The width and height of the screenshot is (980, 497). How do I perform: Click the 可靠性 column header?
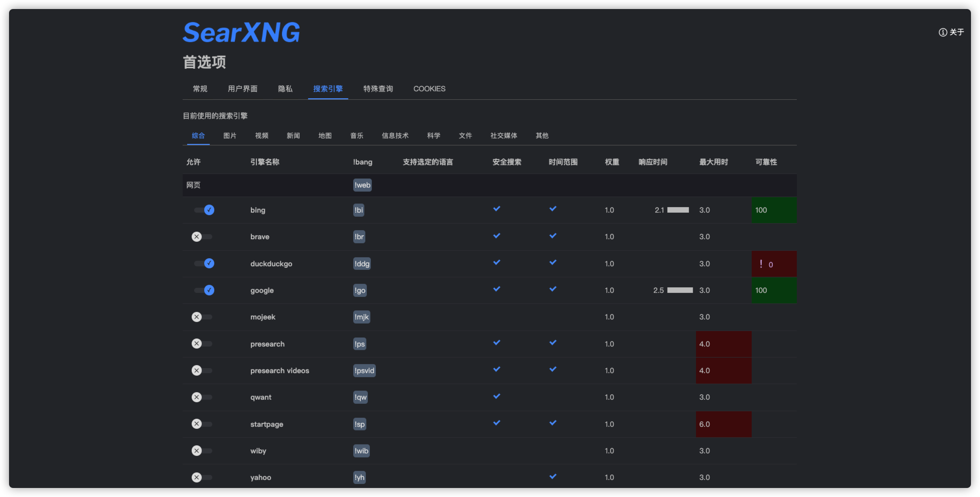pos(766,162)
